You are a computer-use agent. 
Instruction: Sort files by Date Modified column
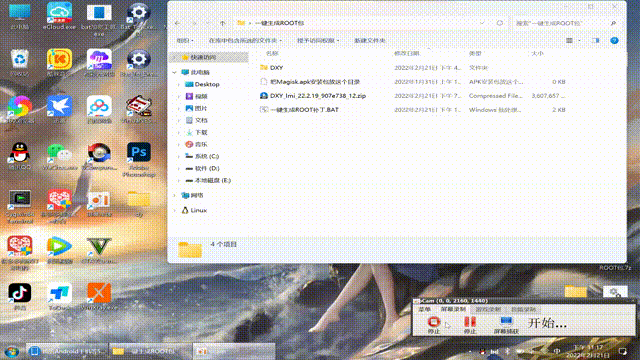coord(407,53)
